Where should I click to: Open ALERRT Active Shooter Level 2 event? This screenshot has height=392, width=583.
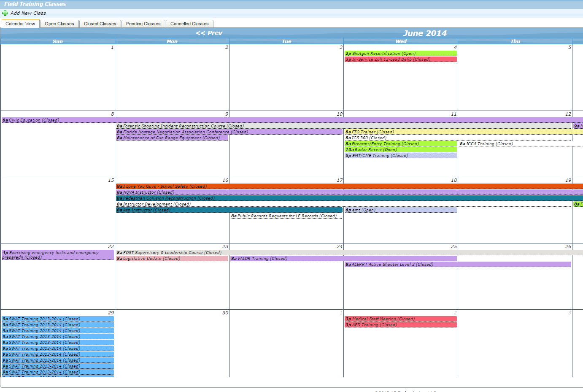[392, 265]
